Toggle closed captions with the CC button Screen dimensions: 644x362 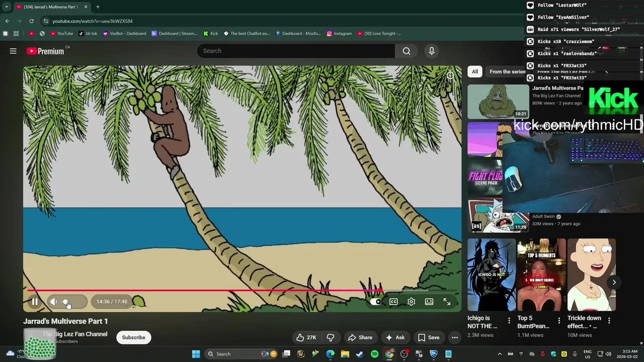393,302
